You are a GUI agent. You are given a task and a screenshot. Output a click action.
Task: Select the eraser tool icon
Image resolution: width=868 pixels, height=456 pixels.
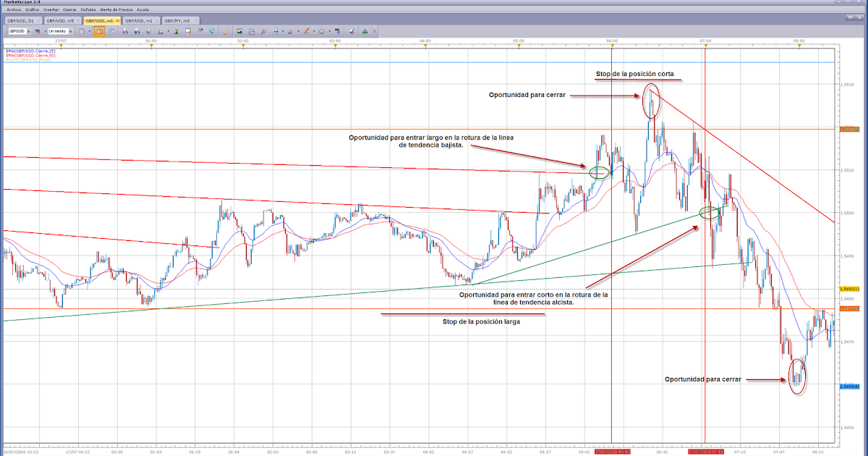351,31
